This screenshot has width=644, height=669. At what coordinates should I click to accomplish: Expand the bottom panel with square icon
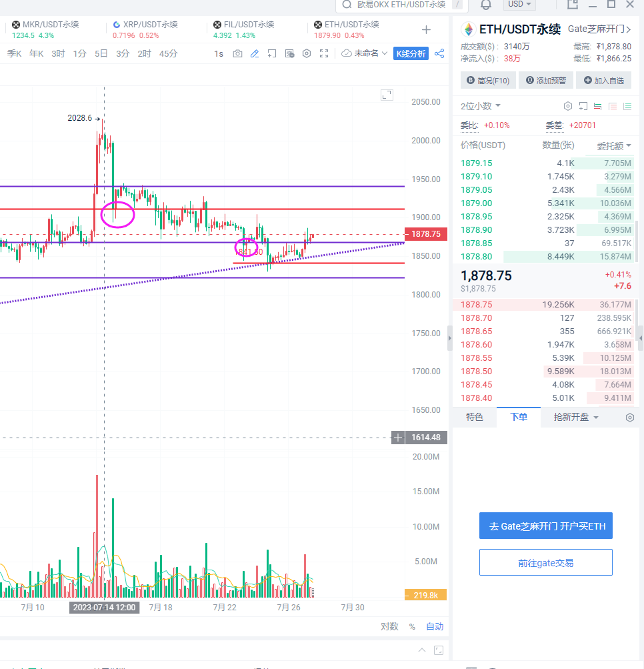439,650
